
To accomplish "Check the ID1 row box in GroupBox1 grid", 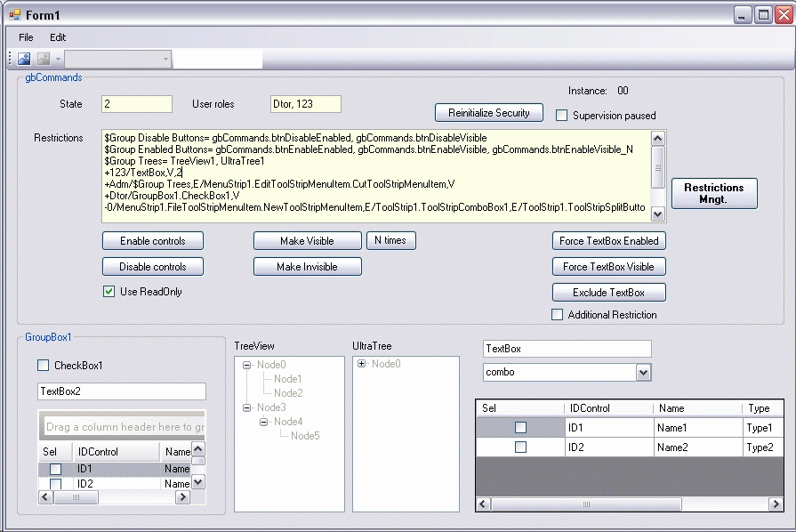I will 55,469.
